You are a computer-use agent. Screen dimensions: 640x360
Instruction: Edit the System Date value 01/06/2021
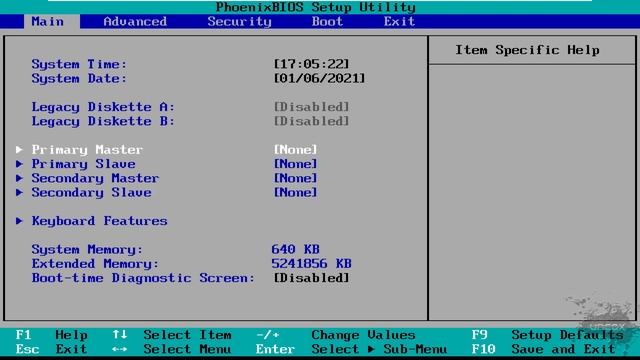pyautogui.click(x=319, y=78)
